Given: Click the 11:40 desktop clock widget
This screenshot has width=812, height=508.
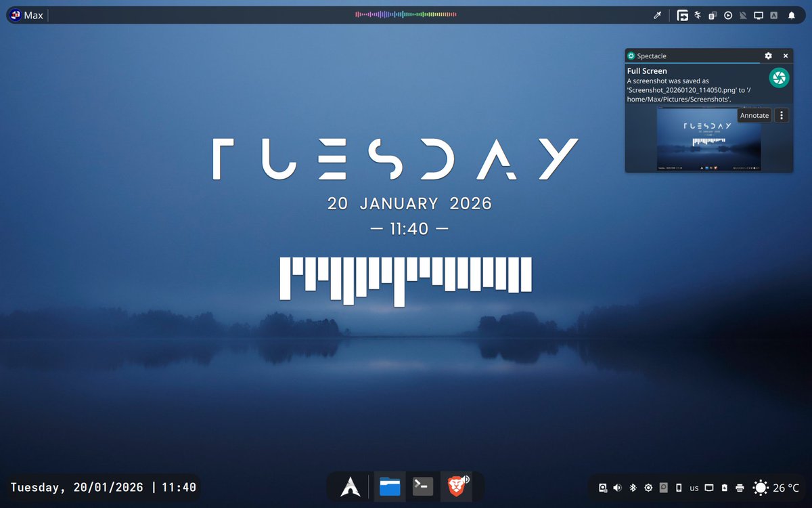Looking at the screenshot, I should coord(409,229).
